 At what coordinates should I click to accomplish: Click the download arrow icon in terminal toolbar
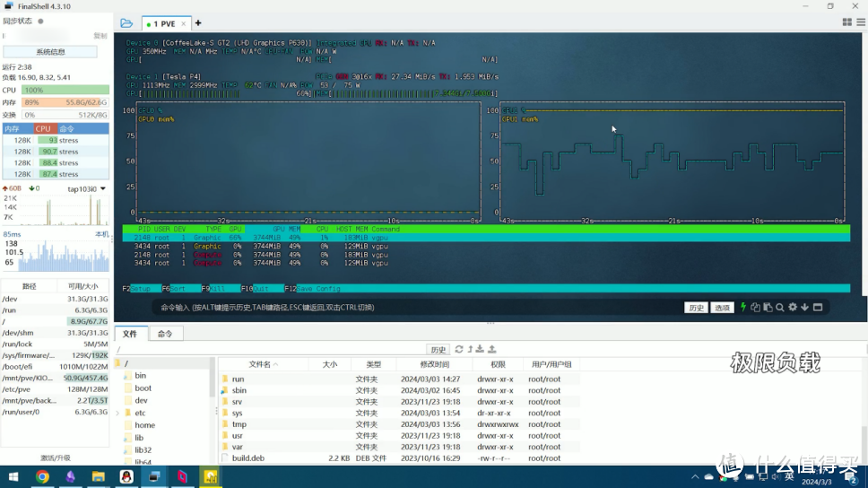click(x=804, y=308)
